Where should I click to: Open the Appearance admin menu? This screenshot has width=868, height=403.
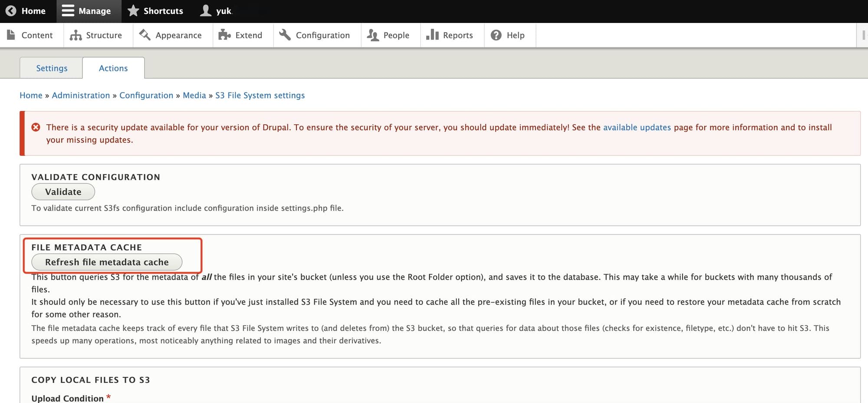[178, 35]
